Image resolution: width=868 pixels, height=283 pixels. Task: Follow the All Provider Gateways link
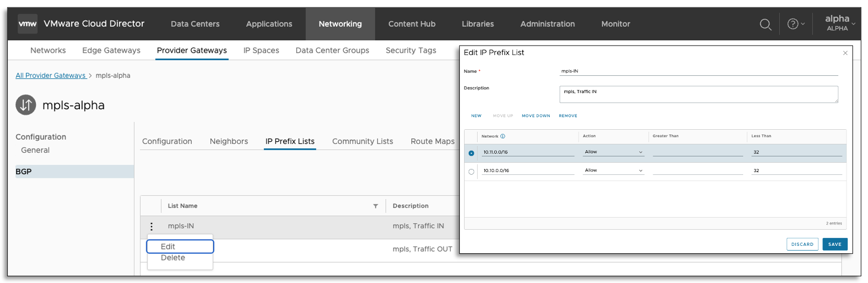coord(51,75)
